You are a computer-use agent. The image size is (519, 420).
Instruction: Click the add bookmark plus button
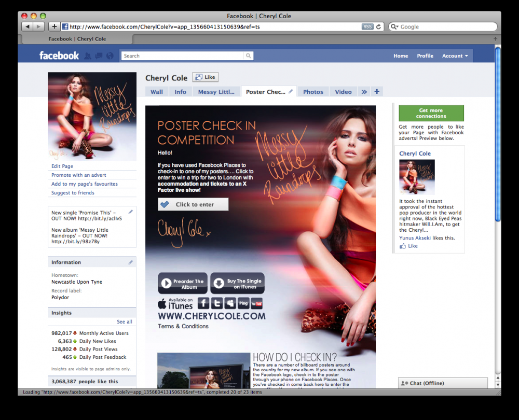point(54,27)
